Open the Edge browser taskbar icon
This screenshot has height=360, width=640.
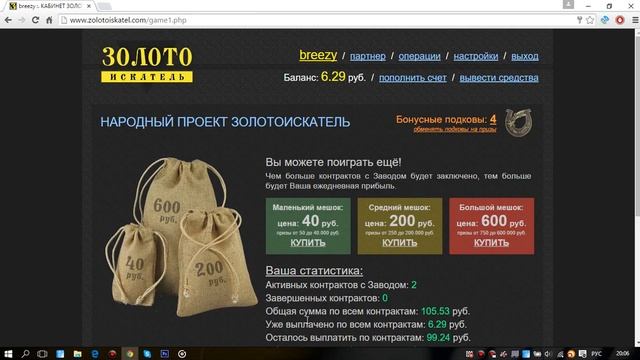pos(95,354)
